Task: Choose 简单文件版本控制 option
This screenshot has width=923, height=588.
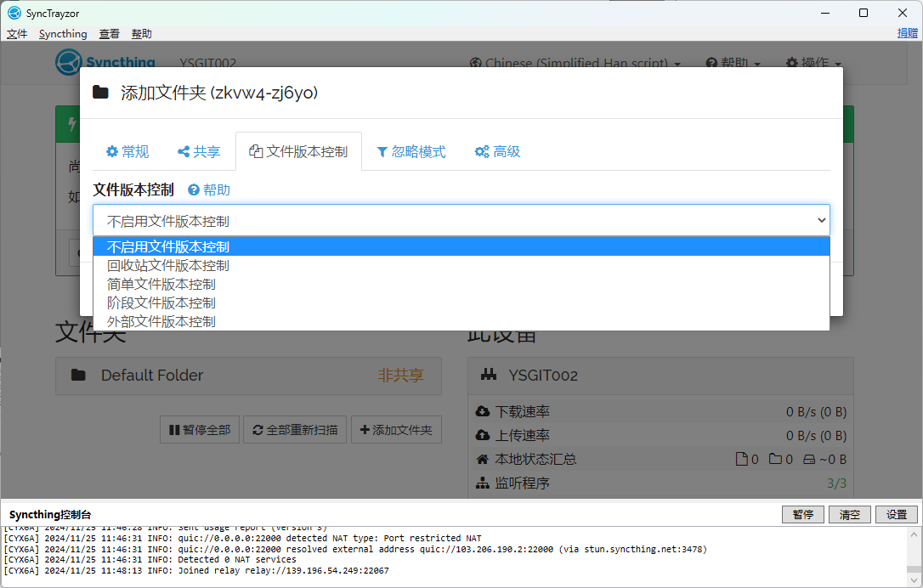Action: click(x=461, y=285)
